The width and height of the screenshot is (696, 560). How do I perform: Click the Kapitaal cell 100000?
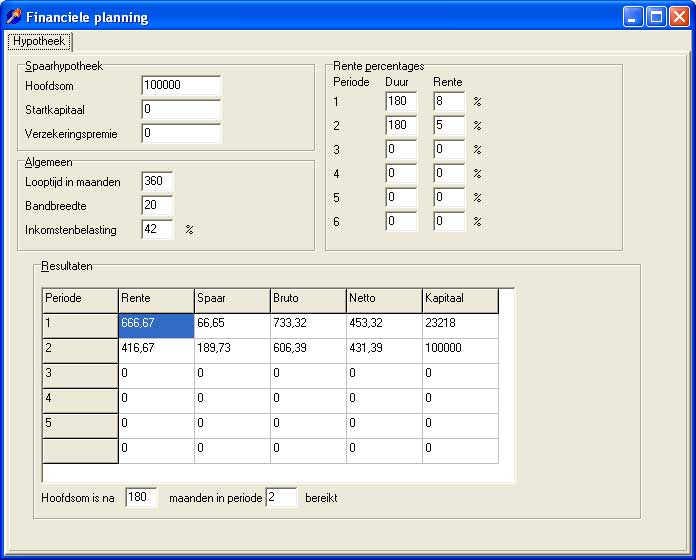point(460,351)
